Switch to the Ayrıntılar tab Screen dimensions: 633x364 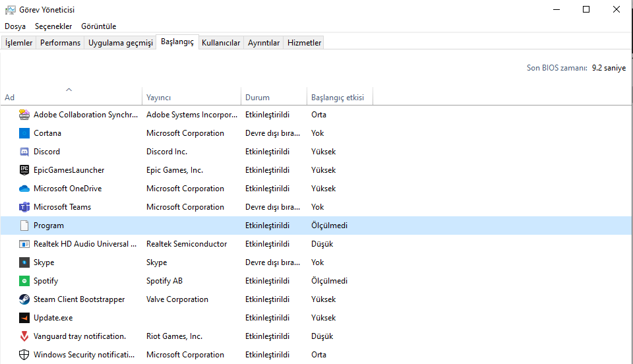tap(264, 43)
